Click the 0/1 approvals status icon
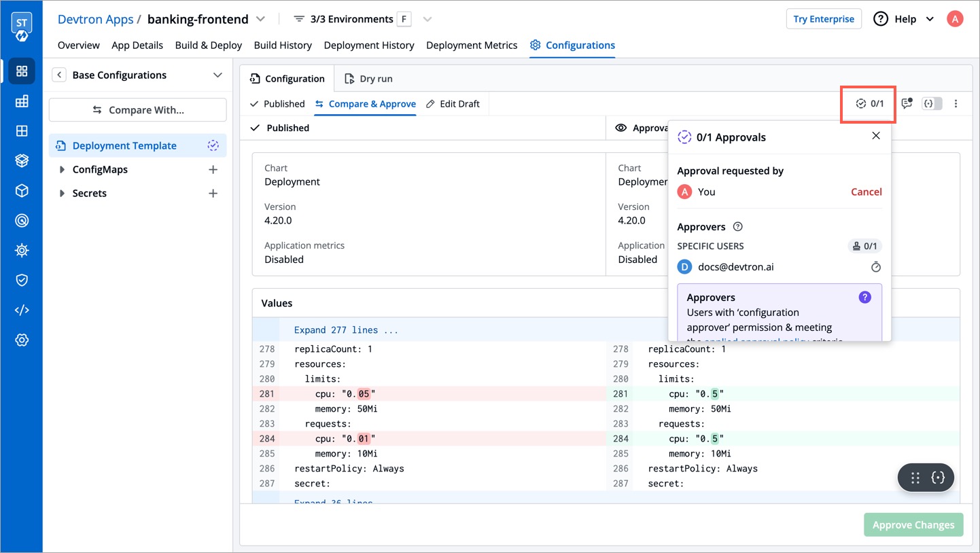The width and height of the screenshot is (980, 553). click(870, 104)
